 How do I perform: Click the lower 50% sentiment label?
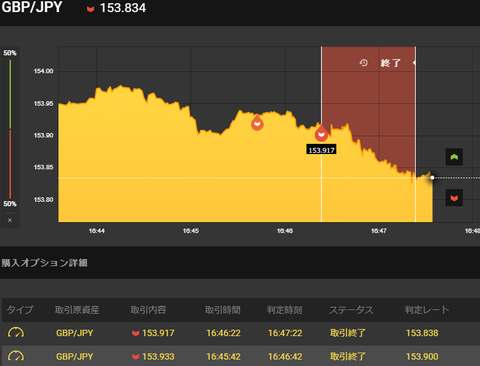[10, 204]
